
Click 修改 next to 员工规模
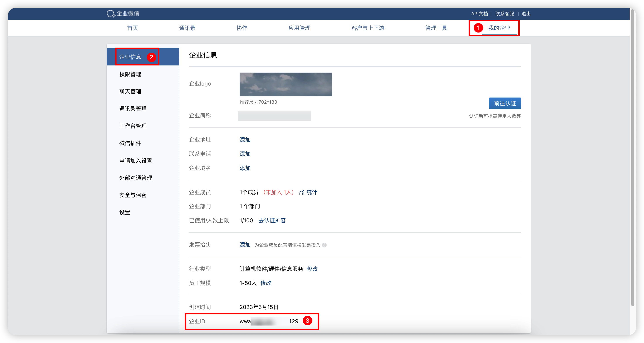tap(266, 283)
